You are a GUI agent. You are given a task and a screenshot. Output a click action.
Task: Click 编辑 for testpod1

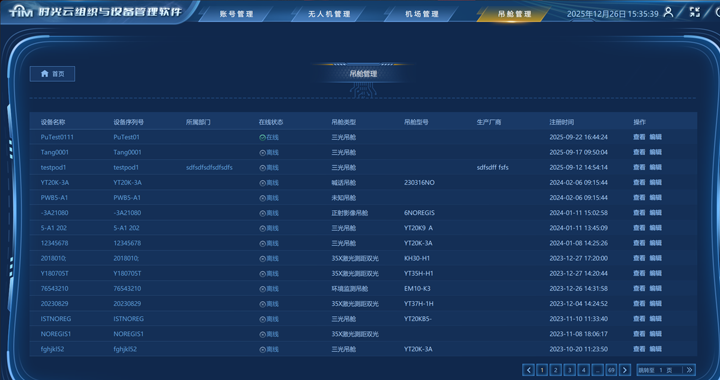tap(656, 168)
